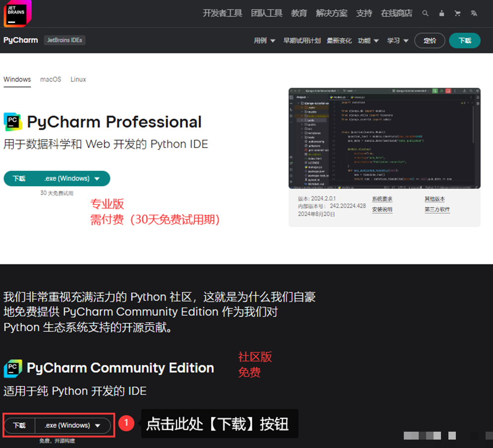Open the 最新变化 link
493x448 pixels.
click(339, 41)
